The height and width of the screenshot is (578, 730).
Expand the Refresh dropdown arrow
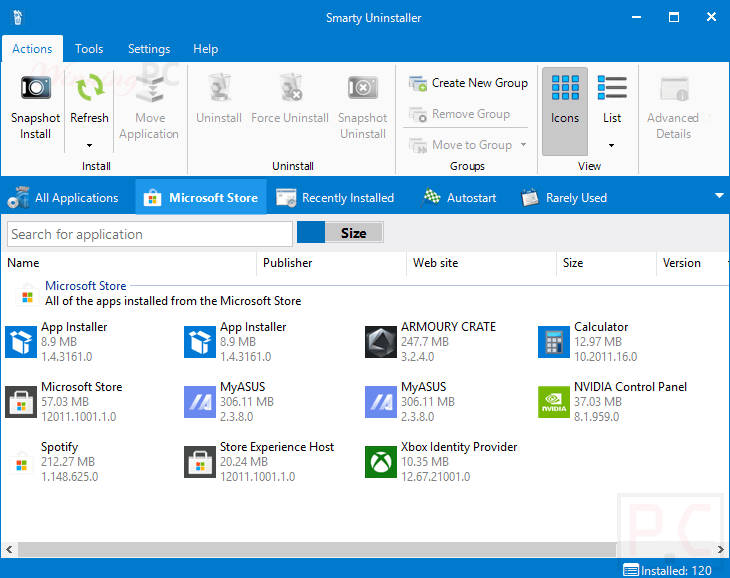[x=89, y=146]
